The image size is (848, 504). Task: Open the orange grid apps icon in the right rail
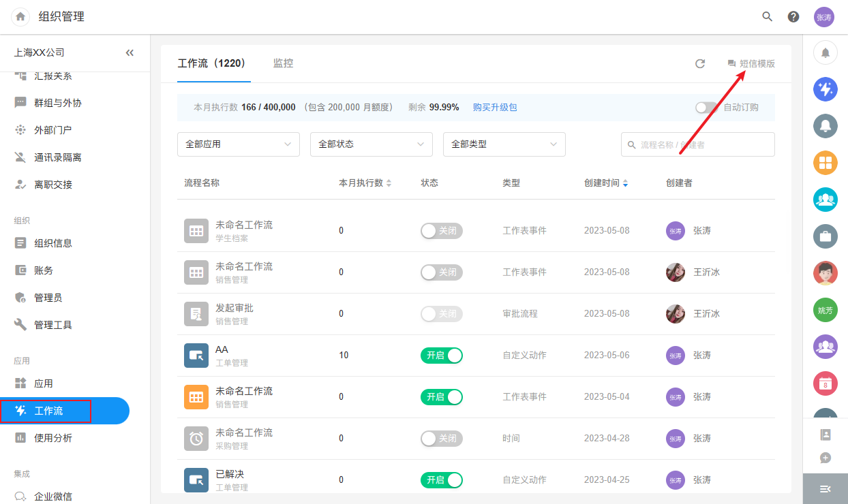point(825,162)
